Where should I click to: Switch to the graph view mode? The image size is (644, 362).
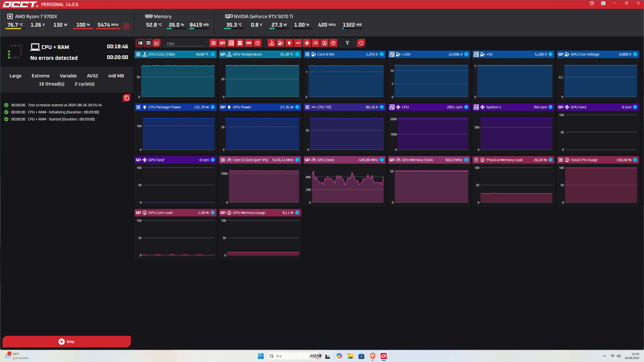157,43
